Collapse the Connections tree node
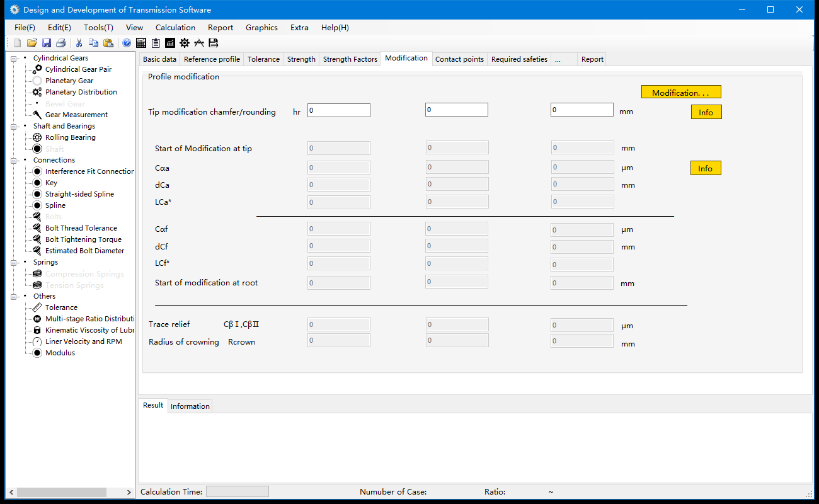The width and height of the screenshot is (819, 504). point(14,160)
